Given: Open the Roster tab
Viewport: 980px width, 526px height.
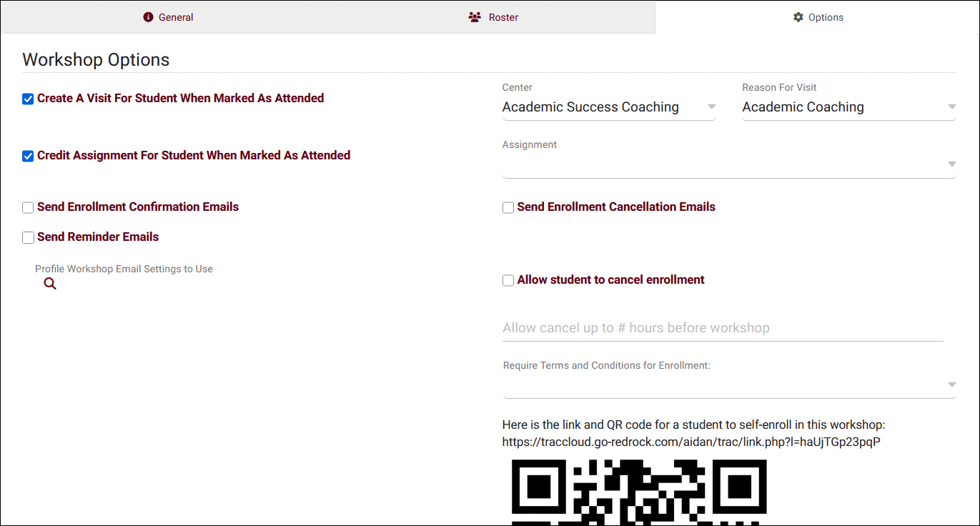Looking at the screenshot, I should (494, 17).
